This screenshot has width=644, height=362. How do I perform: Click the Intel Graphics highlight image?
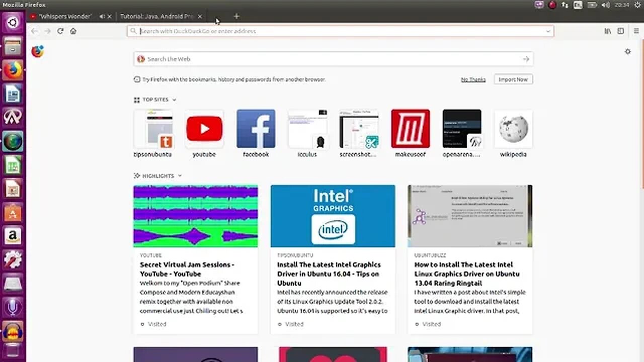tap(333, 216)
